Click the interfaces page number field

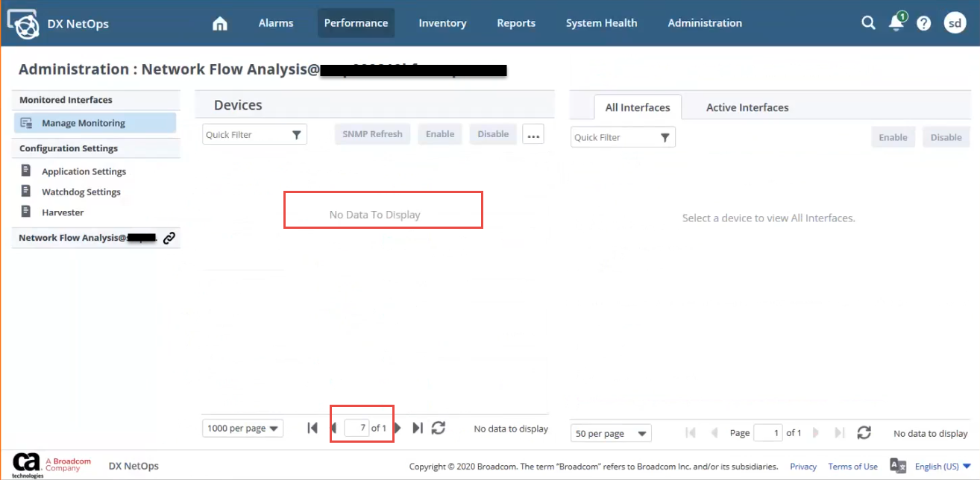[x=768, y=433]
